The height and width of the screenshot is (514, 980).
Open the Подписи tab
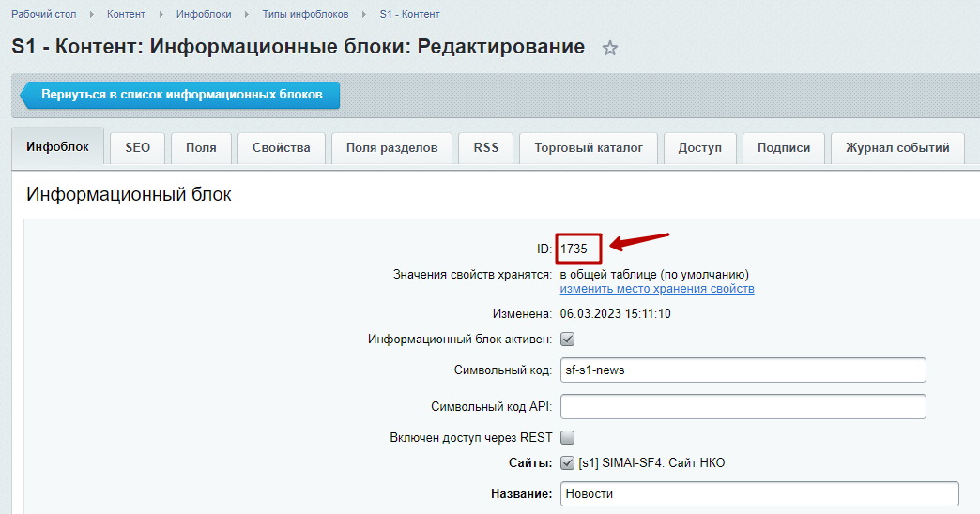[783, 148]
